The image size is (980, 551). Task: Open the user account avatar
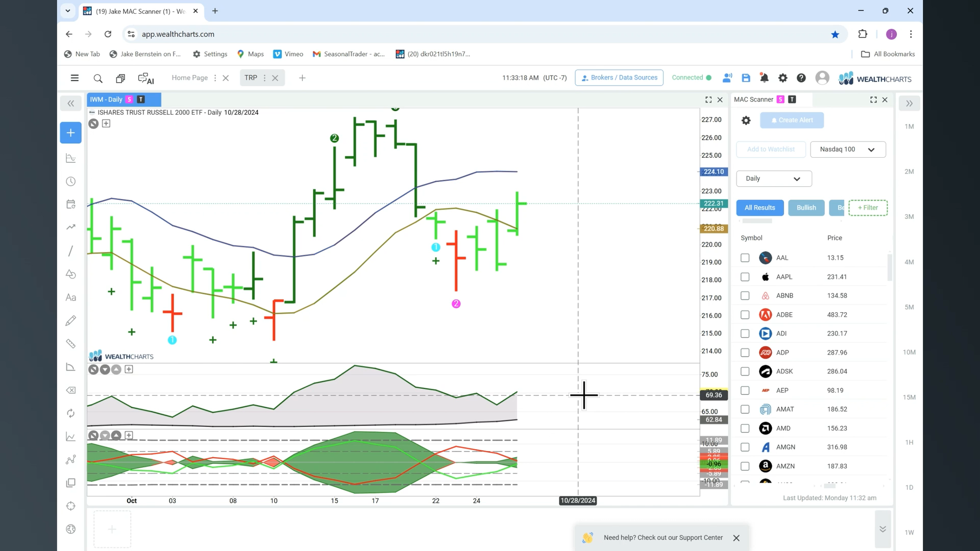tap(822, 78)
